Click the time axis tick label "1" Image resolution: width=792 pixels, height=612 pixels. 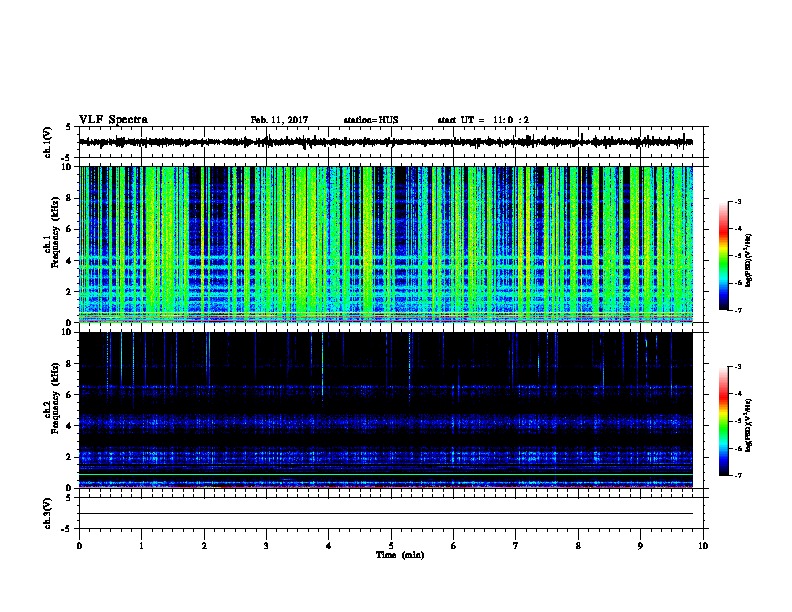tap(141, 545)
